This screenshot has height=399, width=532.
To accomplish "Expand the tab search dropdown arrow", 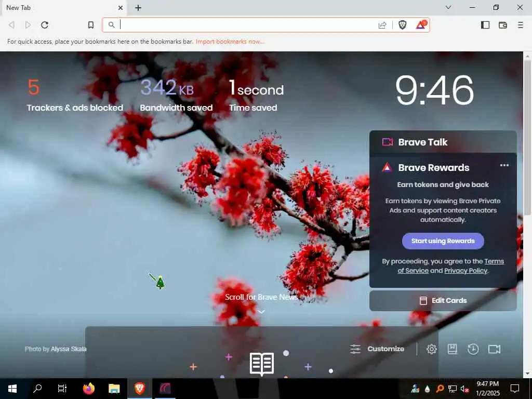I will pos(448,7).
